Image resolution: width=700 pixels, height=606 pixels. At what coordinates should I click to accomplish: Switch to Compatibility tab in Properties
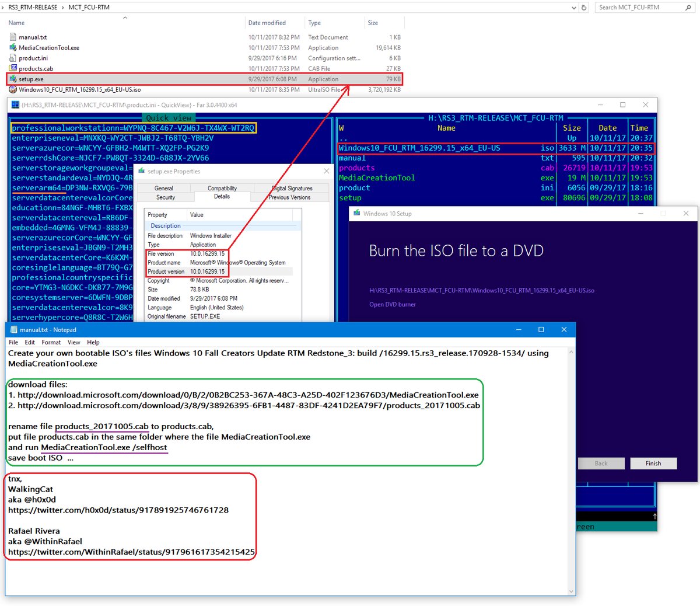pyautogui.click(x=222, y=189)
